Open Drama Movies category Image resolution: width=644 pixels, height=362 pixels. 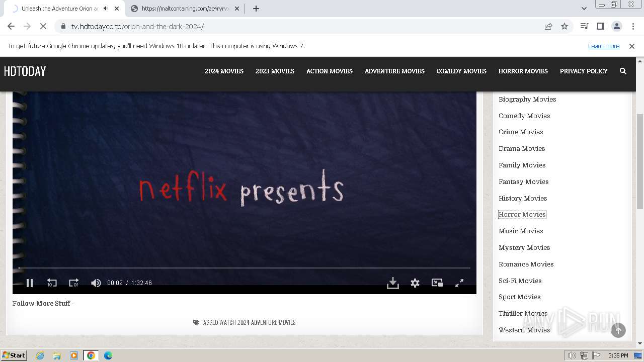pyautogui.click(x=522, y=149)
